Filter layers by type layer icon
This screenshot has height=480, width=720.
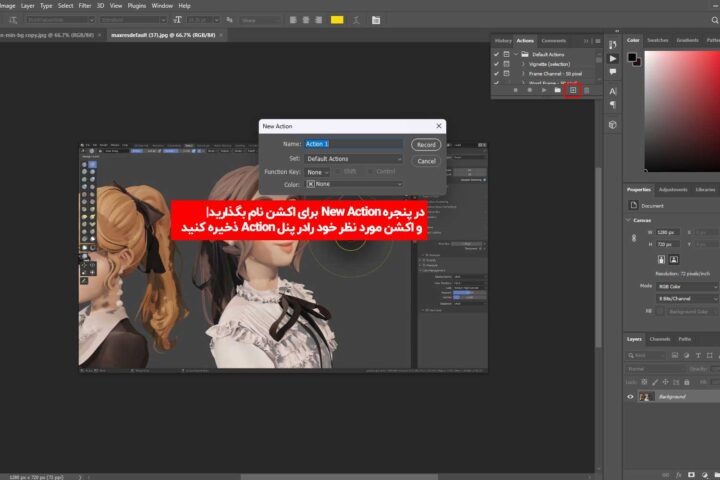(x=698, y=356)
